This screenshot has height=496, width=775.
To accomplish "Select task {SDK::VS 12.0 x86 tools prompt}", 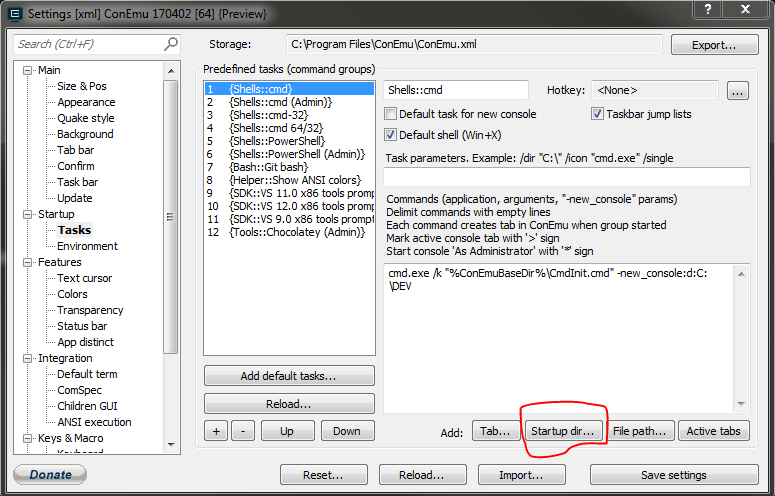I will tap(289, 206).
